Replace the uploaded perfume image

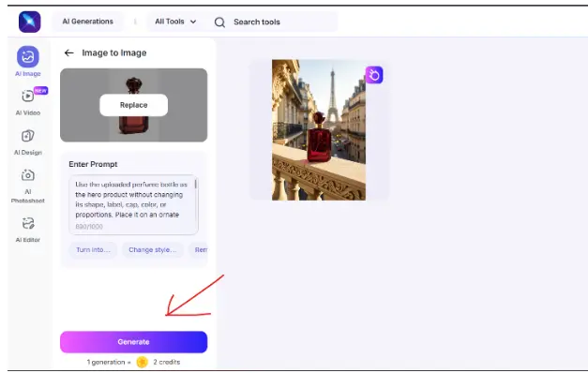133,105
